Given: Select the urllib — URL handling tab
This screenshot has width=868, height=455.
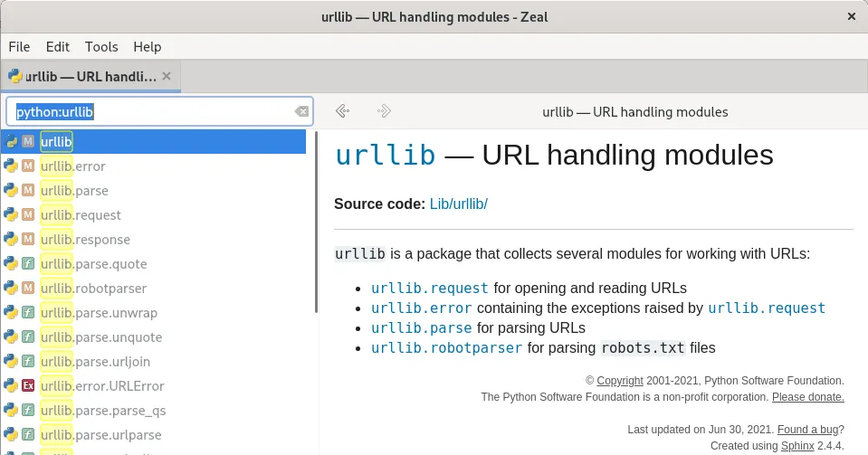Looking at the screenshot, I should tap(91, 76).
